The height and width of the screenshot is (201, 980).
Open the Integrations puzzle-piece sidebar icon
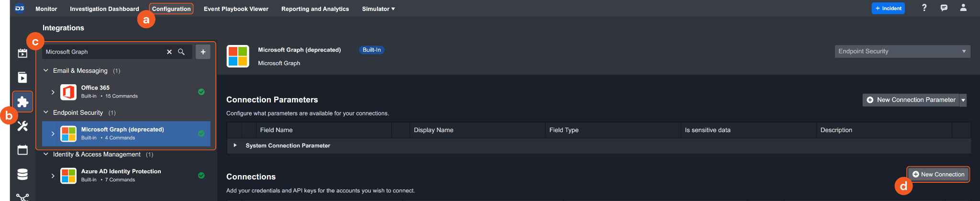(22, 101)
